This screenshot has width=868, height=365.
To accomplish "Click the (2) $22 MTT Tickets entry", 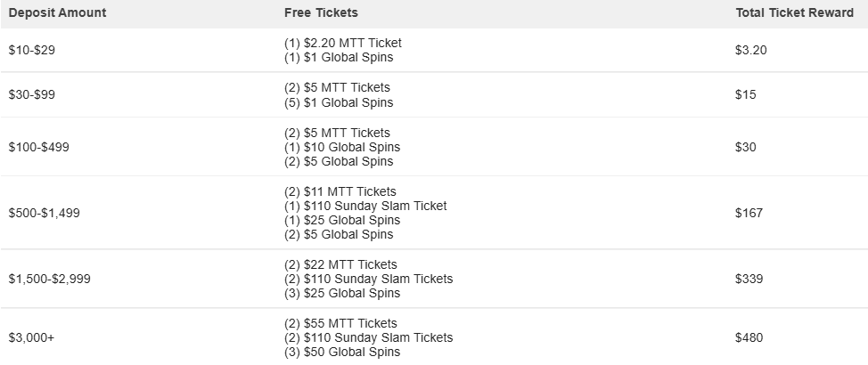I will (x=340, y=264).
